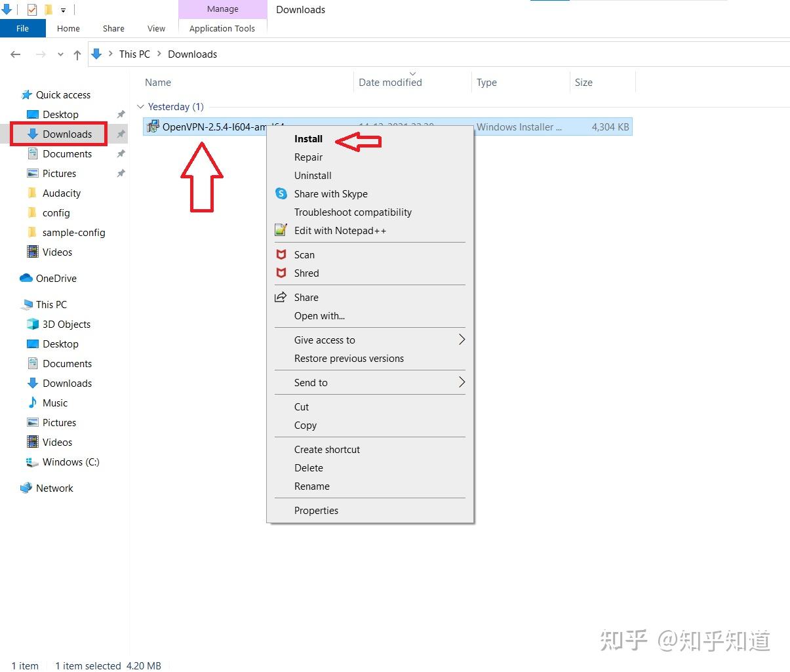This screenshot has width=790, height=672.
Task: Sort by the Date modified column
Action: (x=390, y=83)
